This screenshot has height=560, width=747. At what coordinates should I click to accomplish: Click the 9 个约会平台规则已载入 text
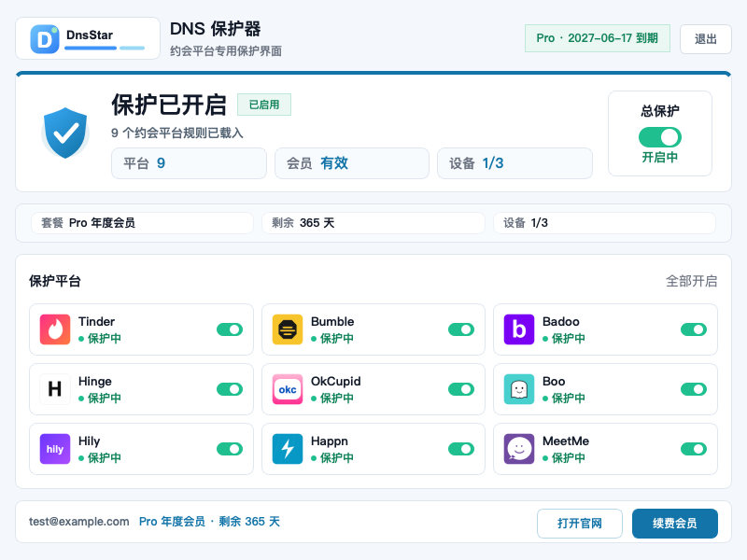(177, 133)
